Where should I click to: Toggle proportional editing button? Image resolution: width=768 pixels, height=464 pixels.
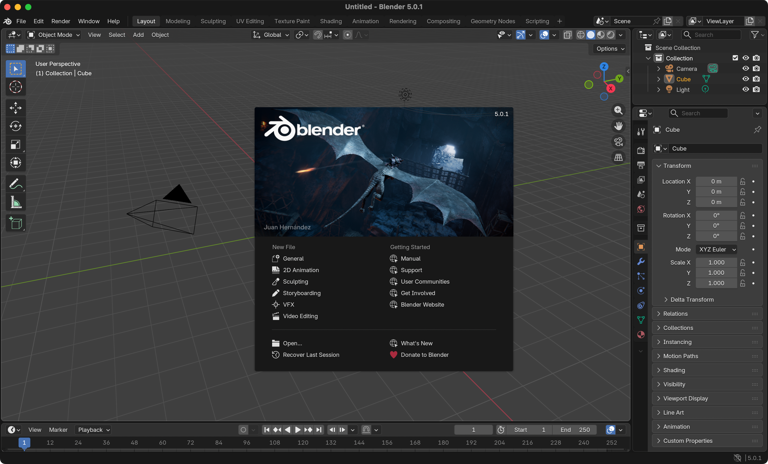tap(347, 35)
